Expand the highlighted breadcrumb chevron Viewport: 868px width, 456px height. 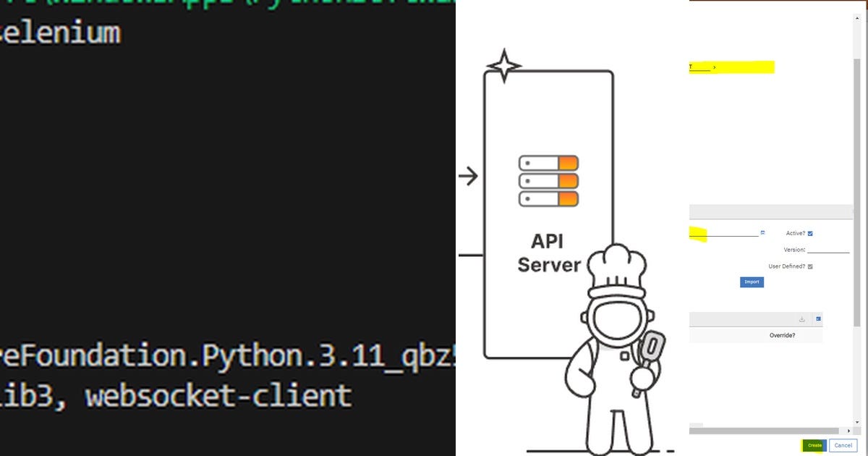714,66
